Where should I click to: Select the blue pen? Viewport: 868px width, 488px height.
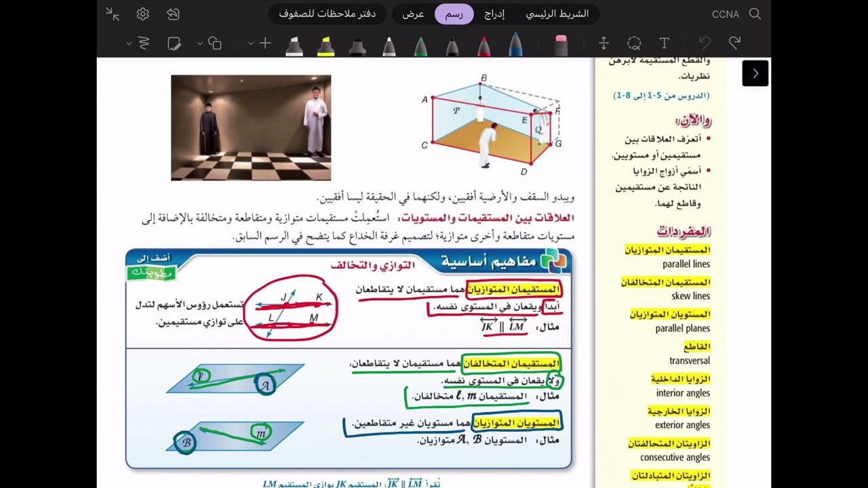tap(515, 43)
